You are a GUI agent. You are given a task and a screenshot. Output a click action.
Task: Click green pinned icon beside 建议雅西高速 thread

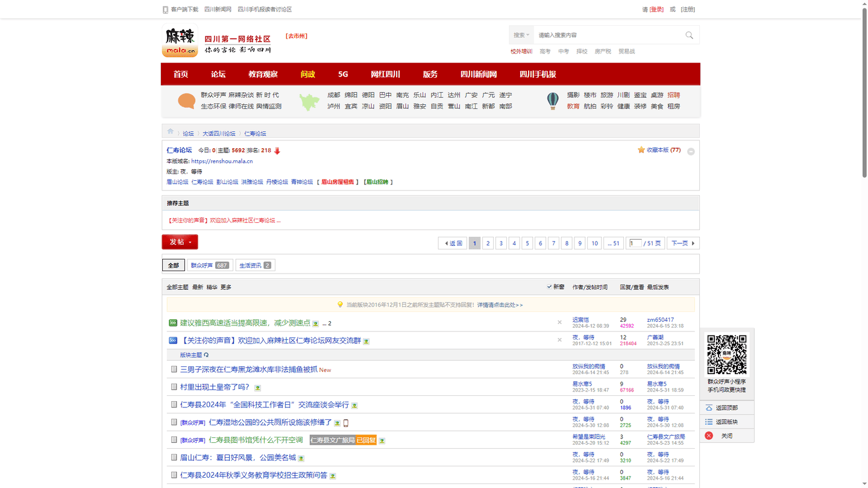click(x=173, y=323)
